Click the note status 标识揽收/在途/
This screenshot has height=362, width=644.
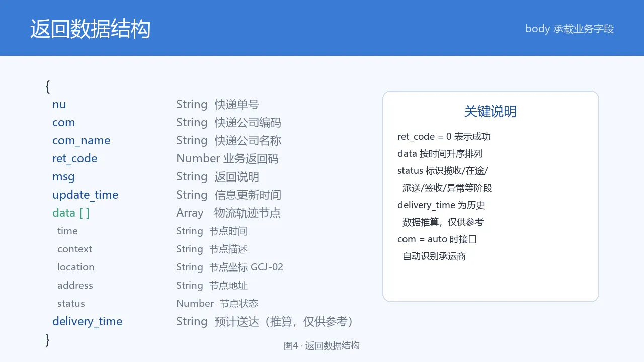tap(443, 171)
